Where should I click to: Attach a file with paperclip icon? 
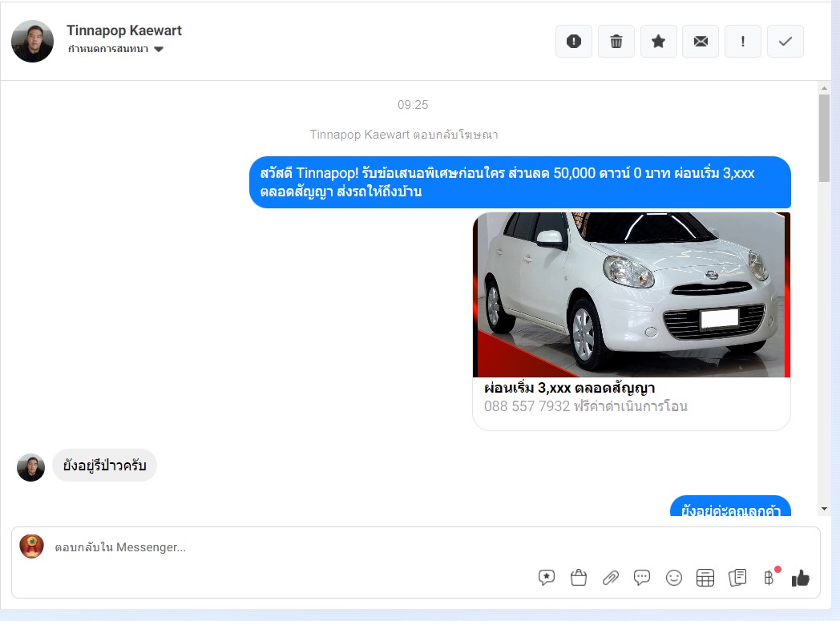[610, 578]
